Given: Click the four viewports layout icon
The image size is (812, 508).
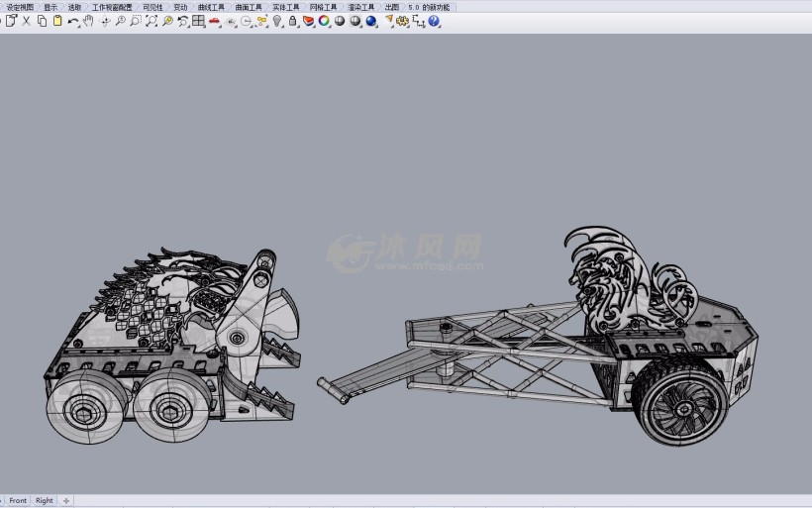Looking at the screenshot, I should coord(198,21).
